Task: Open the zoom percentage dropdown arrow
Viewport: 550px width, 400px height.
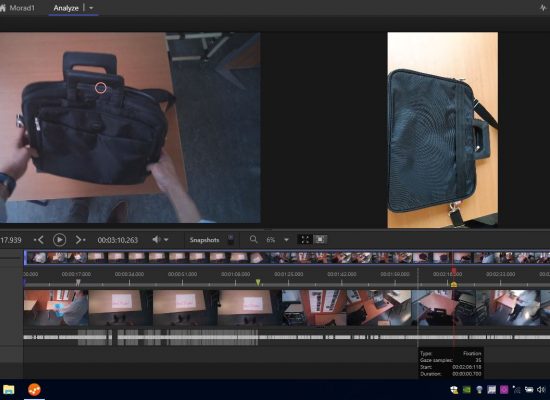Action: 286,240
